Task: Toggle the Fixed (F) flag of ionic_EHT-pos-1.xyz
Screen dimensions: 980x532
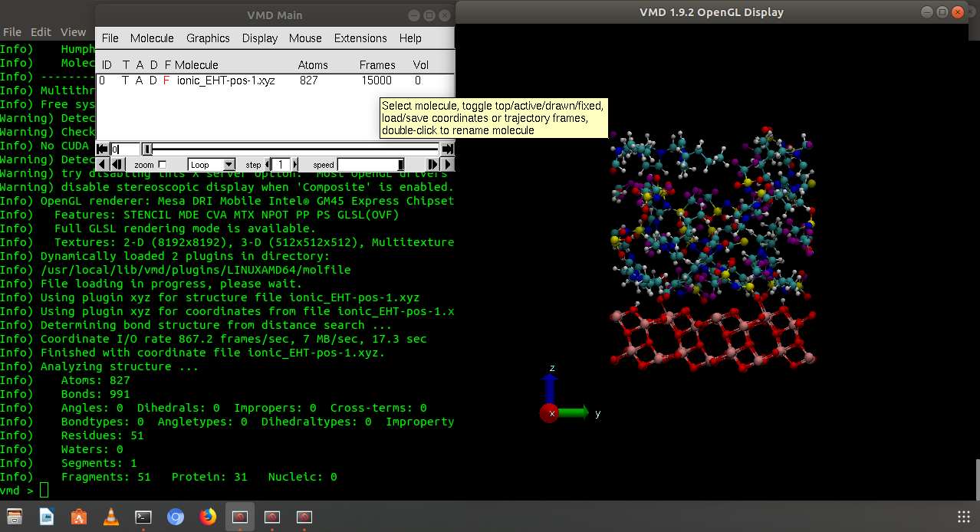Action: 166,80
